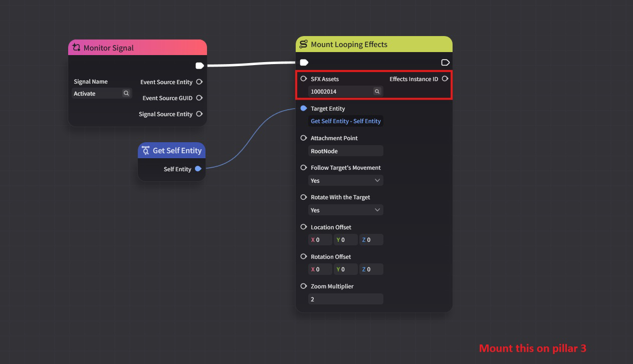Click Rotation Offset Y field
The width and height of the screenshot is (633, 364).
(346, 269)
